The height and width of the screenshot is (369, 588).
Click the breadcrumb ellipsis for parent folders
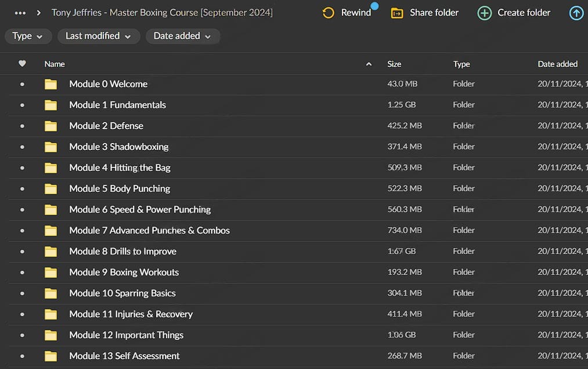(20, 13)
